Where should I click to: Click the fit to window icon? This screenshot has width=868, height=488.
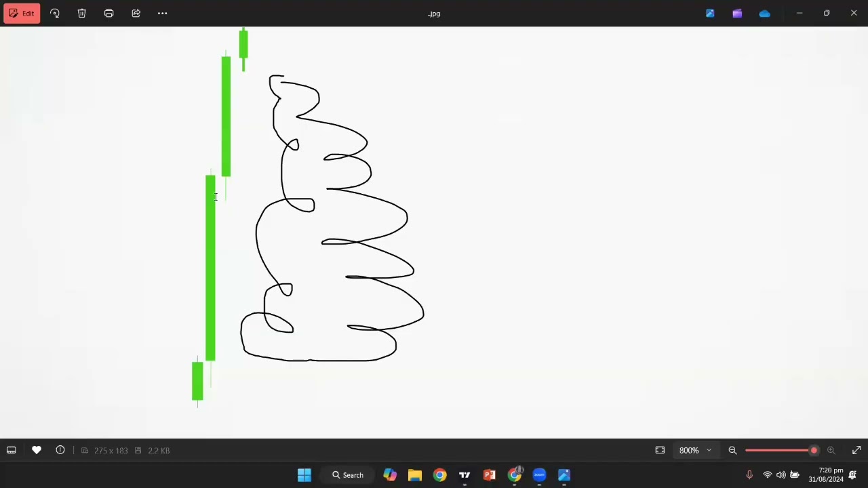[660, 450]
